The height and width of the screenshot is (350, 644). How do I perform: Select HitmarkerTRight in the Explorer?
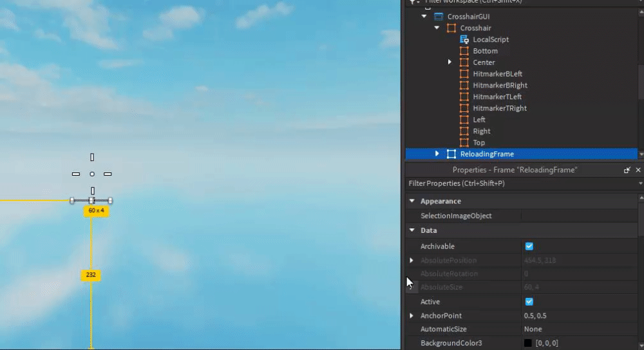pos(500,108)
